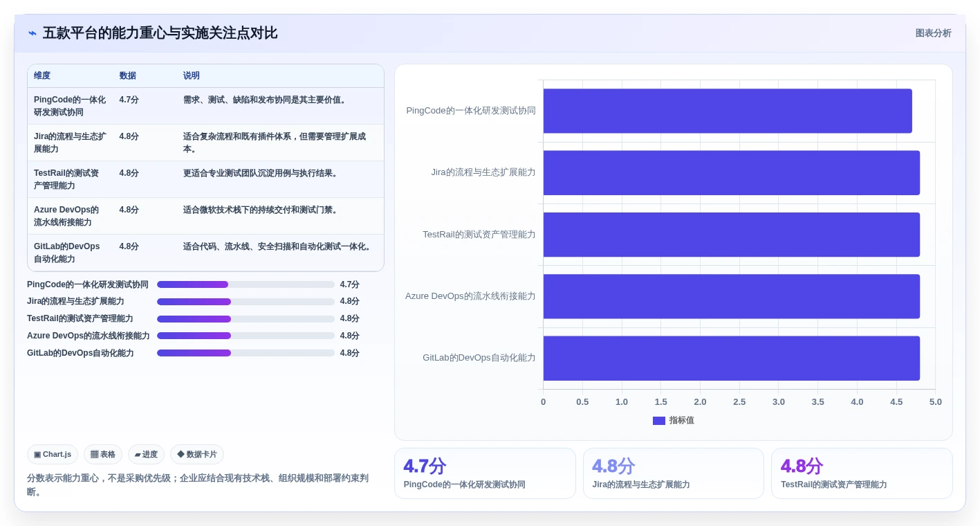Click the PingCode progress bar
Viewport: 980px width, 526px height.
point(246,284)
